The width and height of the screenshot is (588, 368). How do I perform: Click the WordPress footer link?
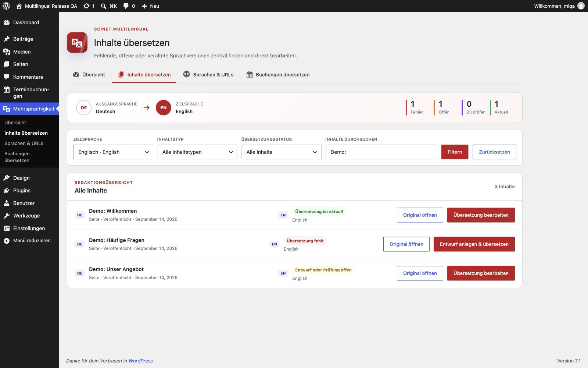coord(140,361)
